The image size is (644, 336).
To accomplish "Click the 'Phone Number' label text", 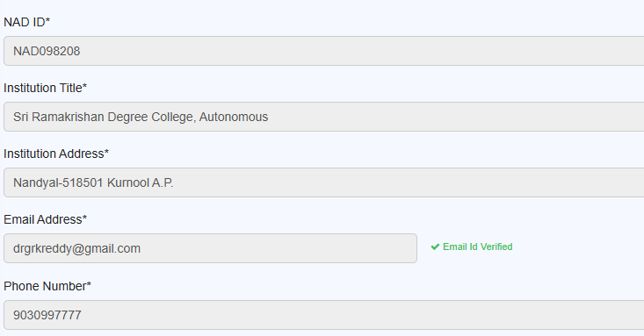I will [x=45, y=286].
